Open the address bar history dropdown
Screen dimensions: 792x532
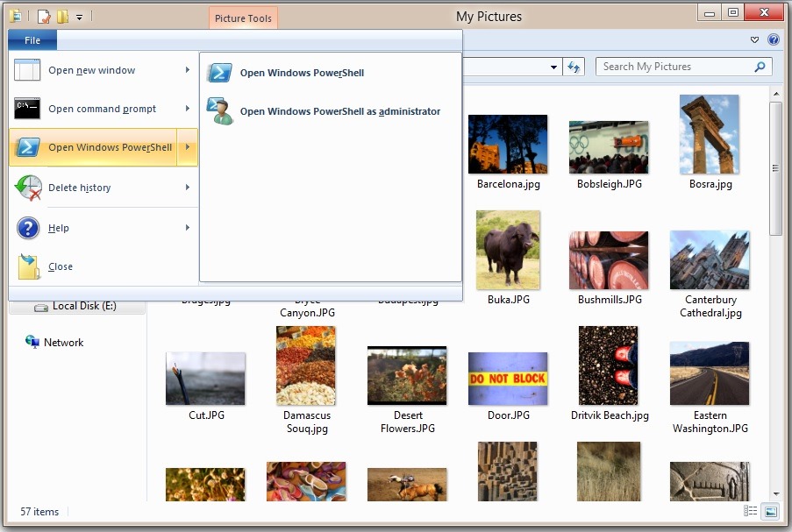tap(553, 67)
